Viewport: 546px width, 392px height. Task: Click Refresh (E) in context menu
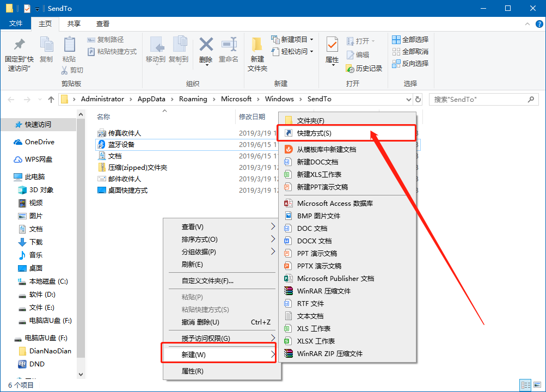(222, 265)
